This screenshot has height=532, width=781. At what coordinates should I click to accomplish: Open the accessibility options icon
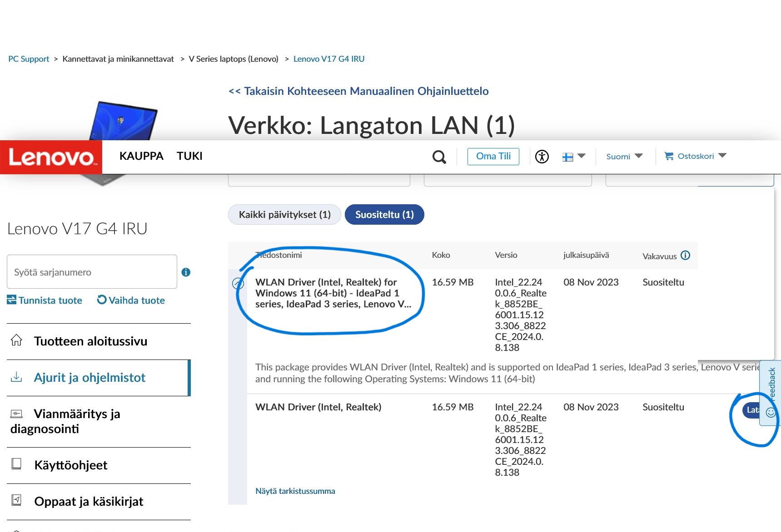(x=542, y=157)
